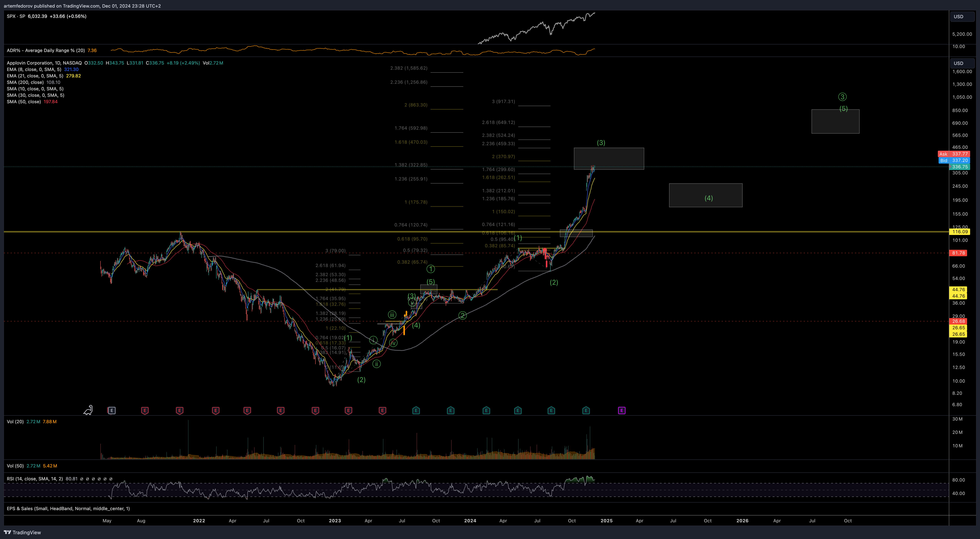Click the ADR% value 7.36
The height and width of the screenshot is (539, 980).
(x=92, y=50)
